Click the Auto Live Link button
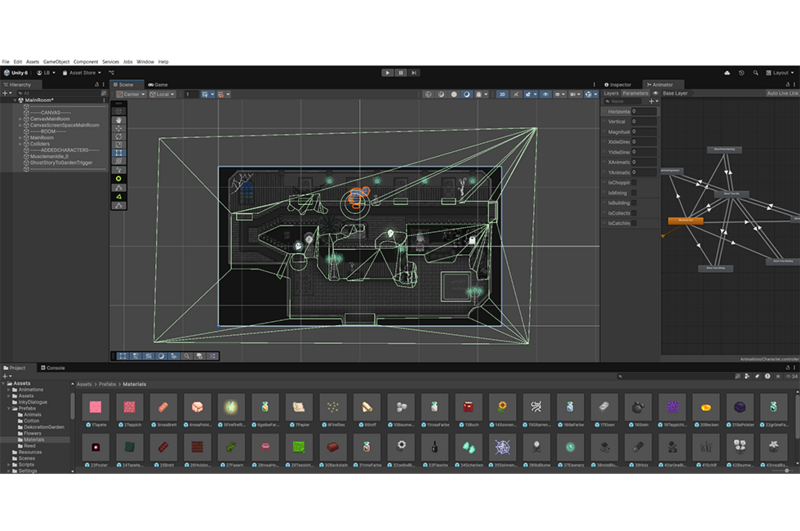This screenshot has width=800, height=531. coord(781,94)
